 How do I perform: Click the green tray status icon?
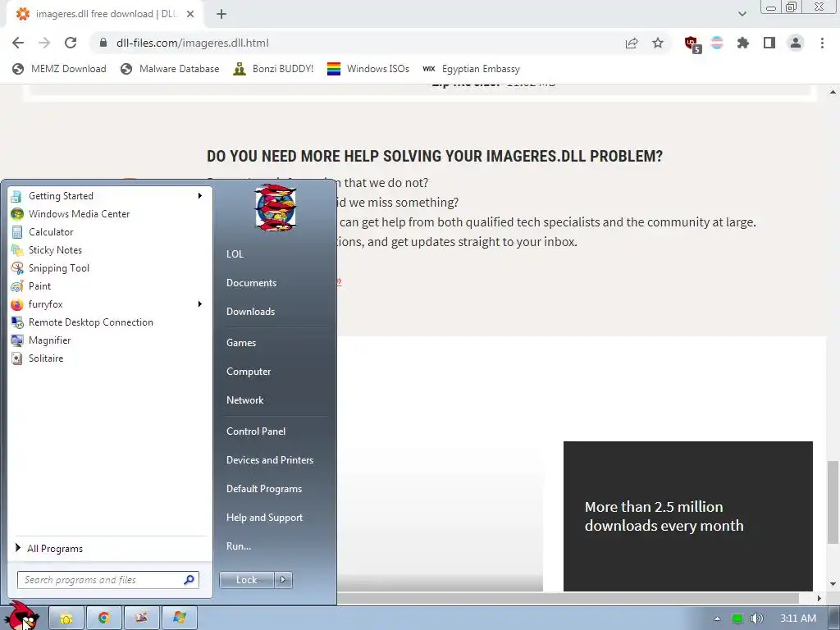coord(737,619)
